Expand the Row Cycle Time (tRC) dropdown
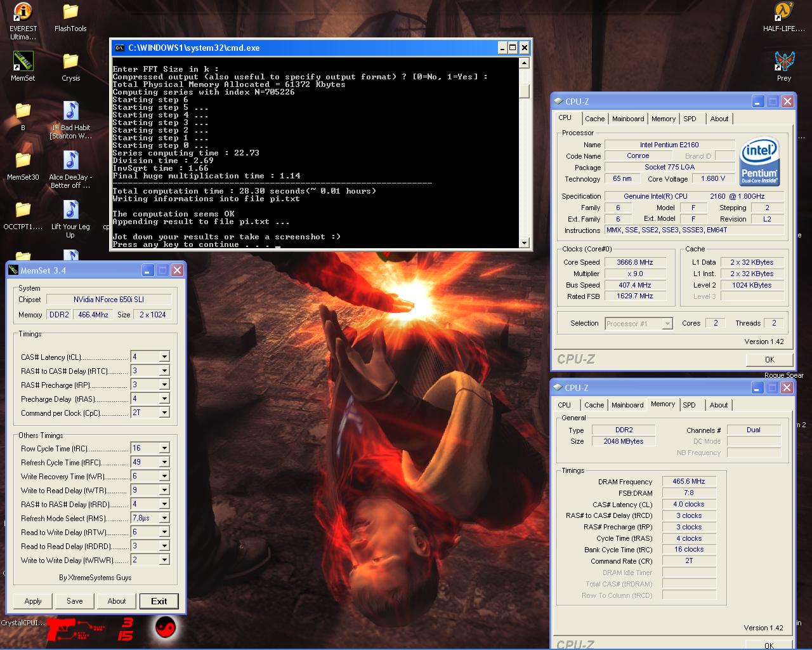812x650 pixels. click(164, 448)
